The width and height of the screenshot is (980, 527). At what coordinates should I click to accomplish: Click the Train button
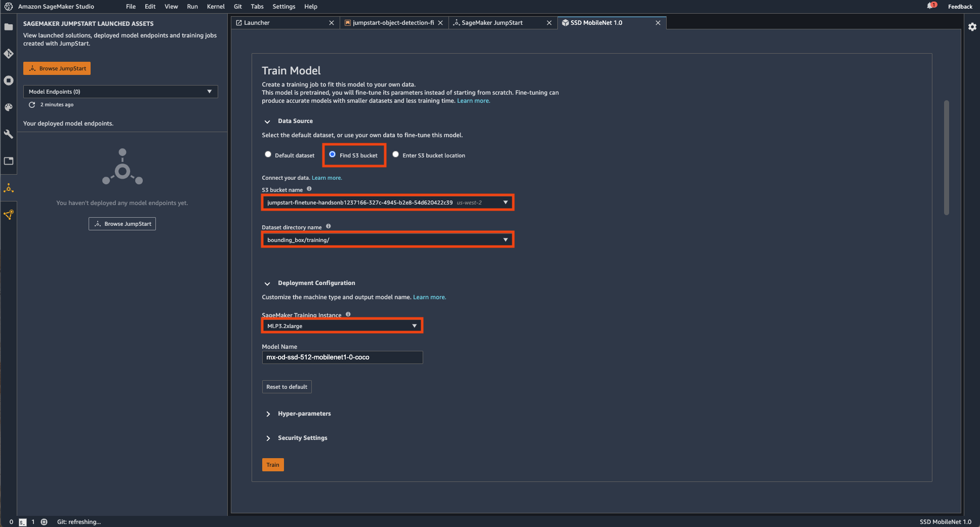[x=273, y=465]
